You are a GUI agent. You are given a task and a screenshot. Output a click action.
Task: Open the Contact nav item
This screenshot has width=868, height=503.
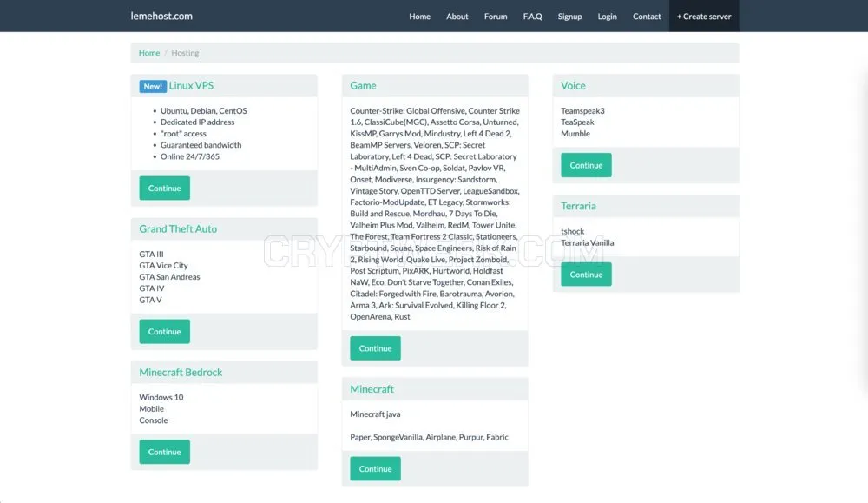647,17
